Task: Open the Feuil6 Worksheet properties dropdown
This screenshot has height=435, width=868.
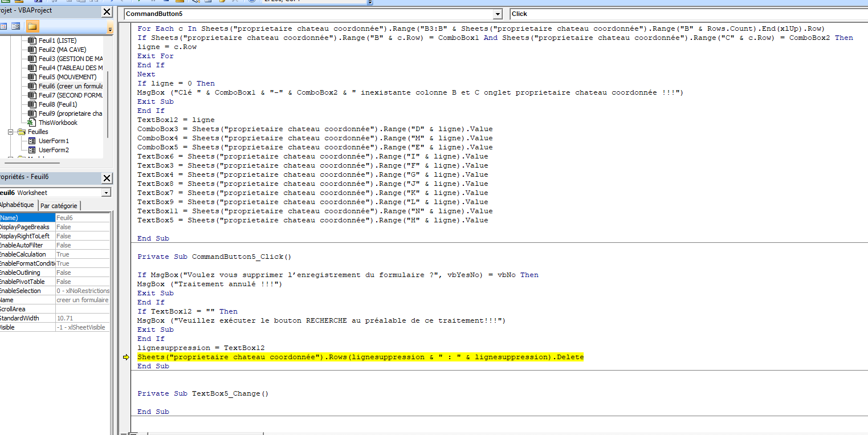Action: coord(105,193)
